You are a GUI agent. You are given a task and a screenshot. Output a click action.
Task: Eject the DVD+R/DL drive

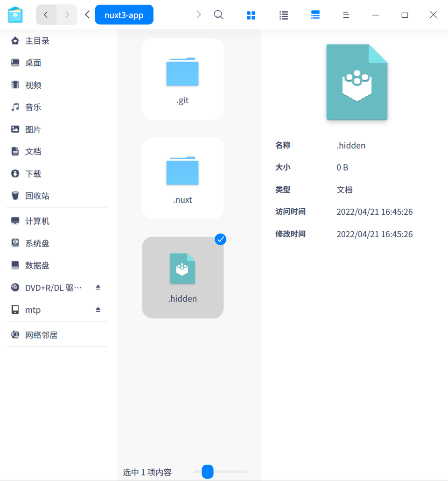pyautogui.click(x=98, y=287)
